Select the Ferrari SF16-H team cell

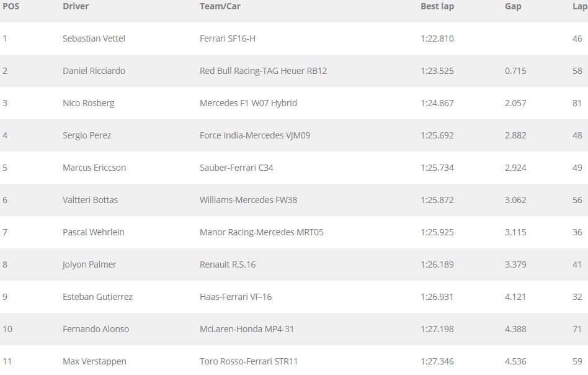[x=228, y=38]
